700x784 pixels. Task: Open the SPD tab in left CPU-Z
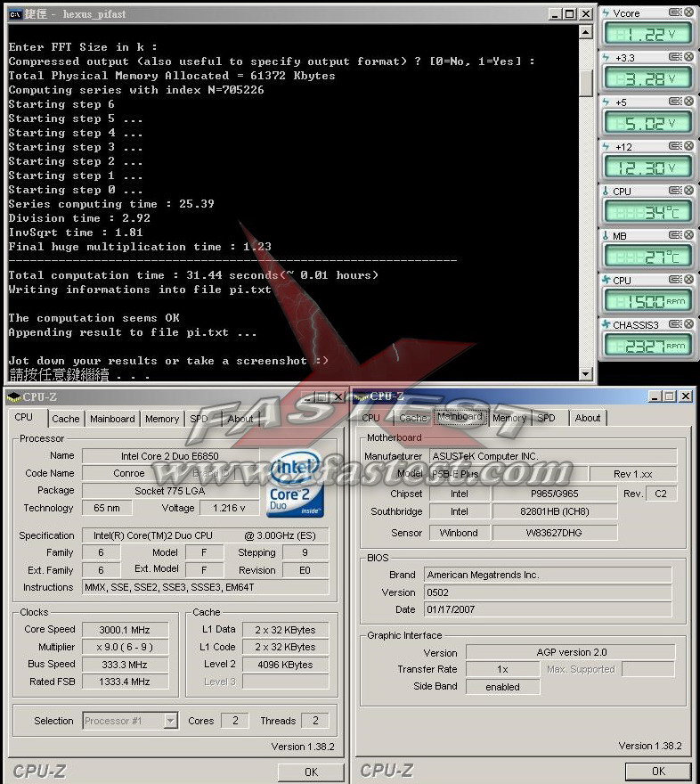coord(199,419)
